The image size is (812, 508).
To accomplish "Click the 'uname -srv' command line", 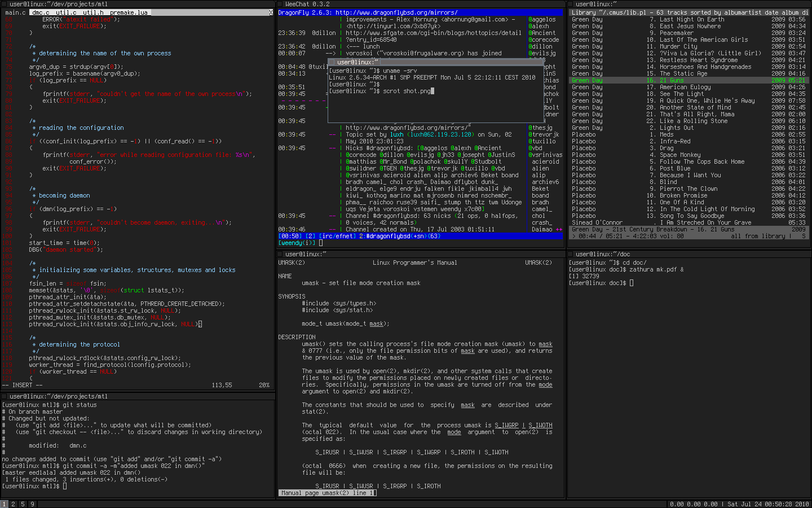I will 400,71.
